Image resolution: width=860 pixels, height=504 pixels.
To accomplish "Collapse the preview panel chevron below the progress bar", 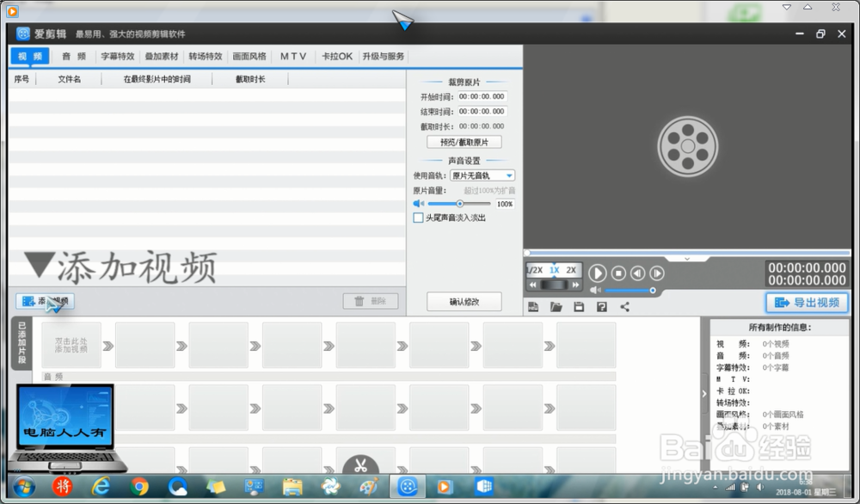I will pyautogui.click(x=686, y=258).
